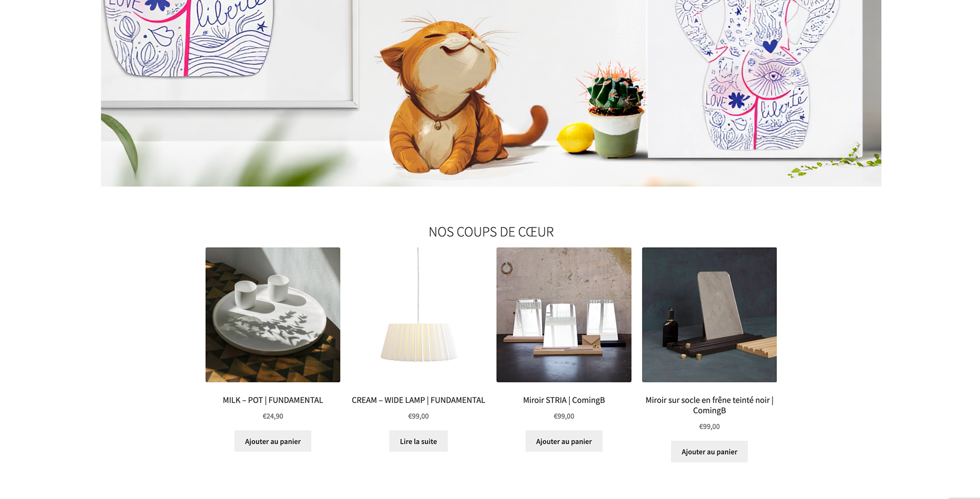Open the cream pendant lamp product image
This screenshot has height=499, width=980.
(418, 315)
